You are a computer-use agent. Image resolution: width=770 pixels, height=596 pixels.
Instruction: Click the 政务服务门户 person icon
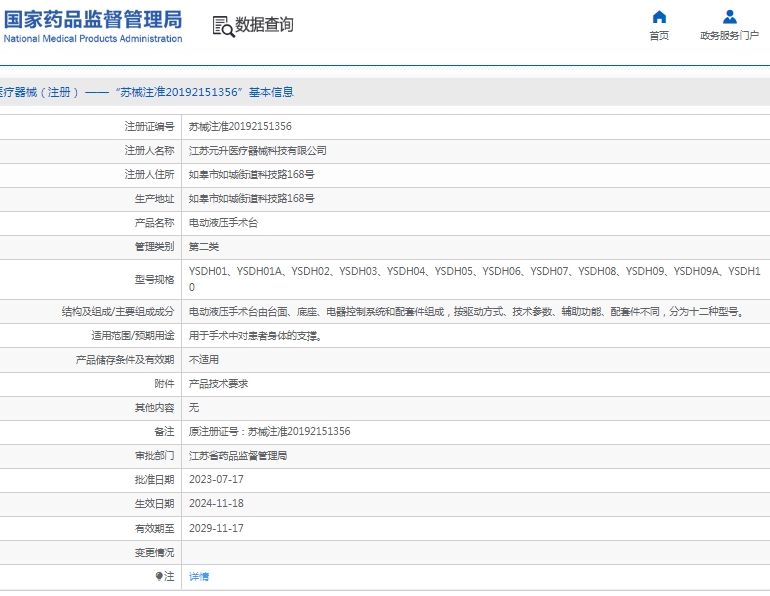729,17
